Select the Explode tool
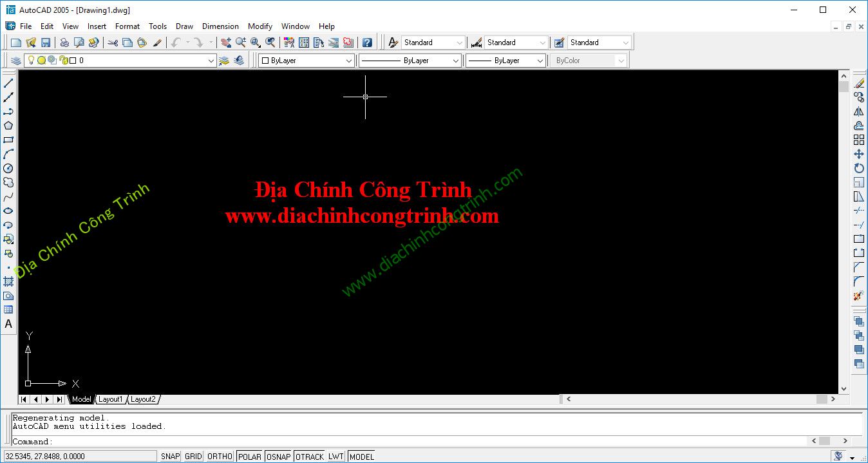 click(859, 296)
